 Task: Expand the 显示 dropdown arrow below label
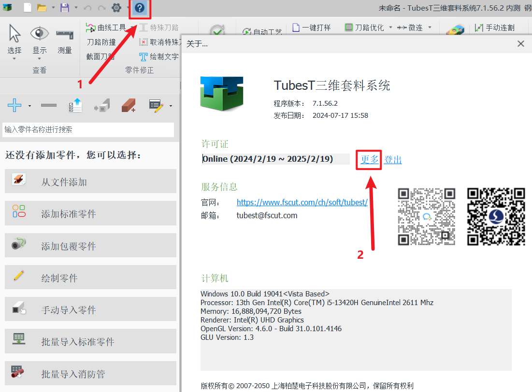(x=39, y=59)
